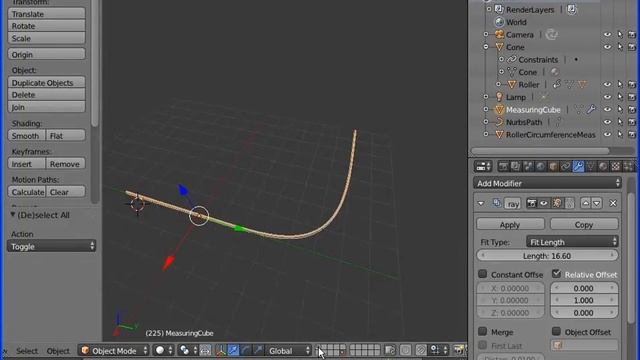
Task: Toggle the 3D manipulator widget icon
Action: pos(221,351)
